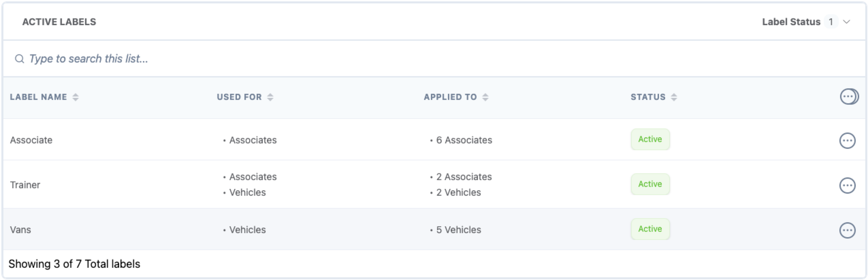Click the search magnifier icon
The height and width of the screenshot is (280, 868).
[19, 59]
